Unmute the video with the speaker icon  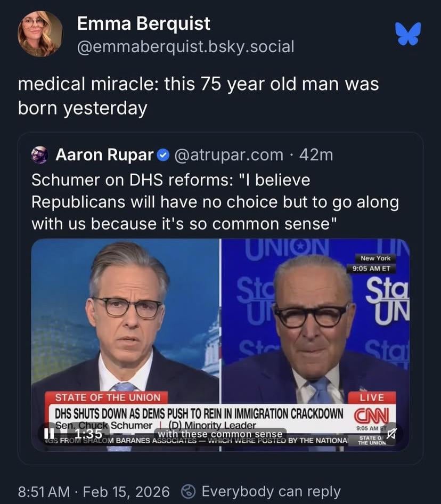coord(391,434)
